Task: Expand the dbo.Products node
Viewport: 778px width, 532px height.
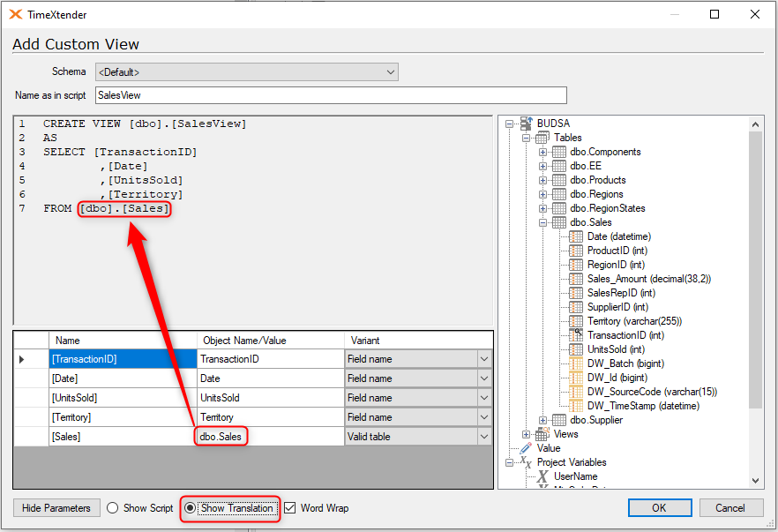Action: 542,180
